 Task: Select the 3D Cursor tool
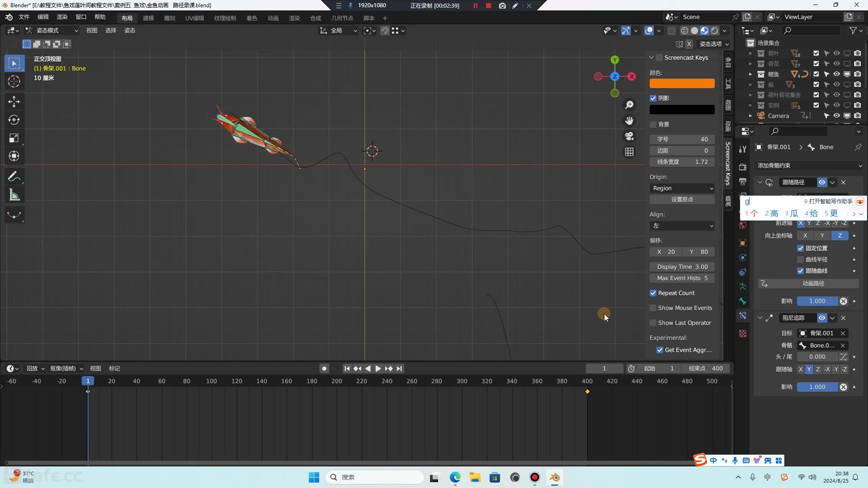14,82
